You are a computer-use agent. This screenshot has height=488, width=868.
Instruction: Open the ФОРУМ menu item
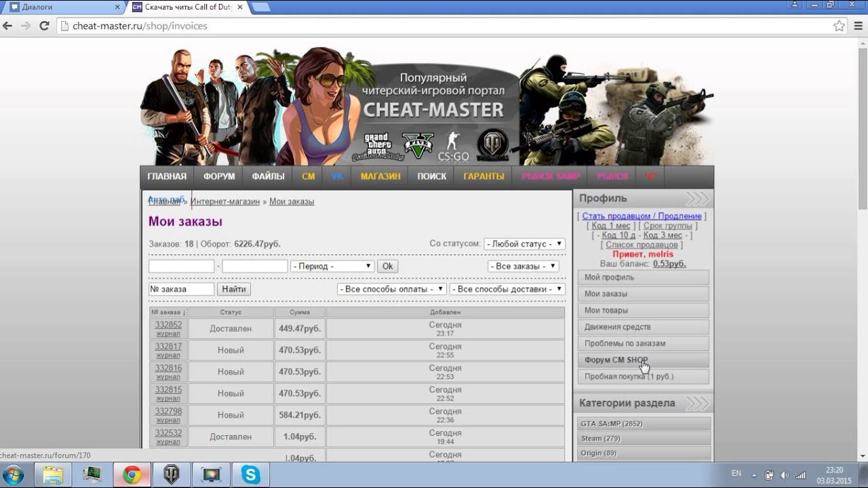click(x=219, y=176)
